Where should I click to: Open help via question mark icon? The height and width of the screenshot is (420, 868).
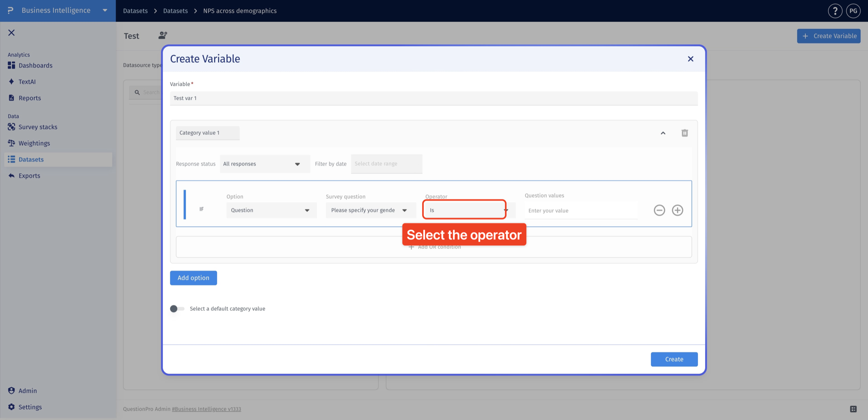pos(835,11)
